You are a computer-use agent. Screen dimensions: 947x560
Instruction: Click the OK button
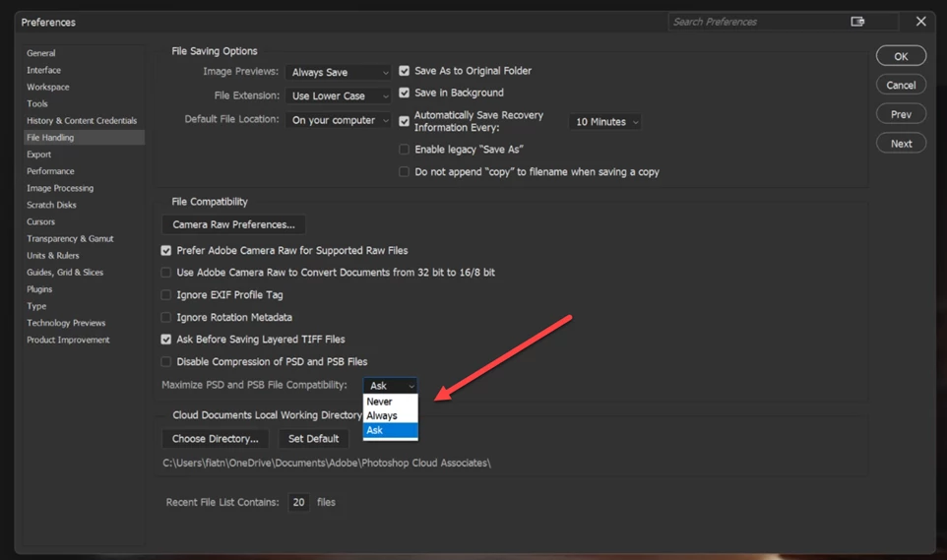pos(901,56)
